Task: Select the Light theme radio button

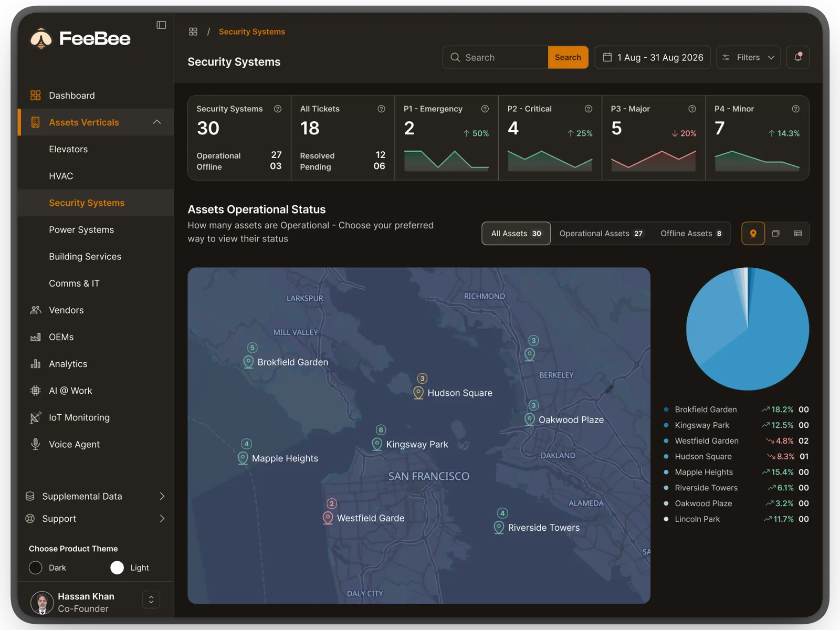Action: coord(117,568)
